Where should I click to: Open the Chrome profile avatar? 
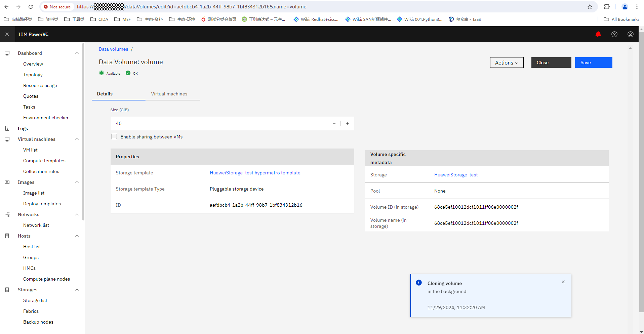pos(625,7)
